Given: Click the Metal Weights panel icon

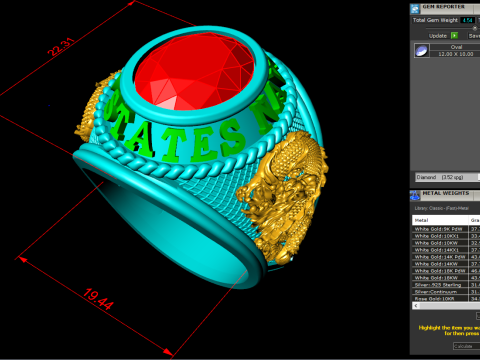Looking at the screenshot, I should (x=415, y=196).
